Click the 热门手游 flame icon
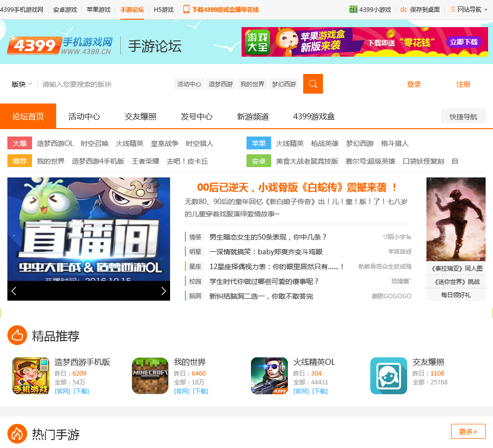This screenshot has height=448, width=493. 17,434
